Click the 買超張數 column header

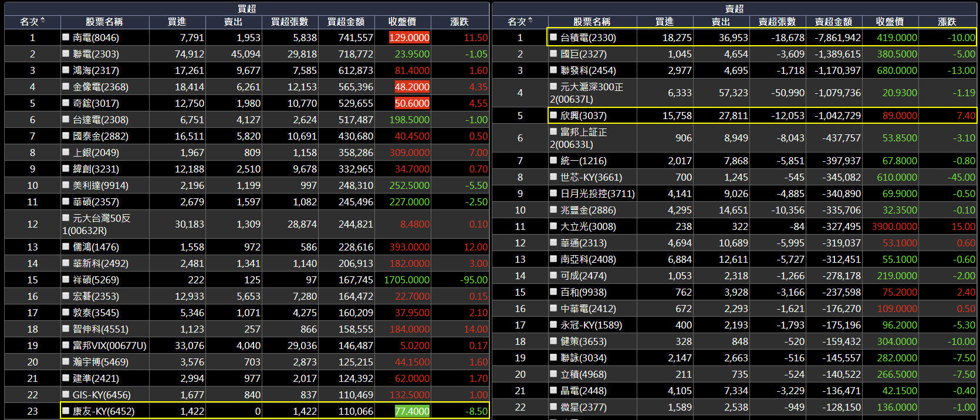pyautogui.click(x=290, y=22)
